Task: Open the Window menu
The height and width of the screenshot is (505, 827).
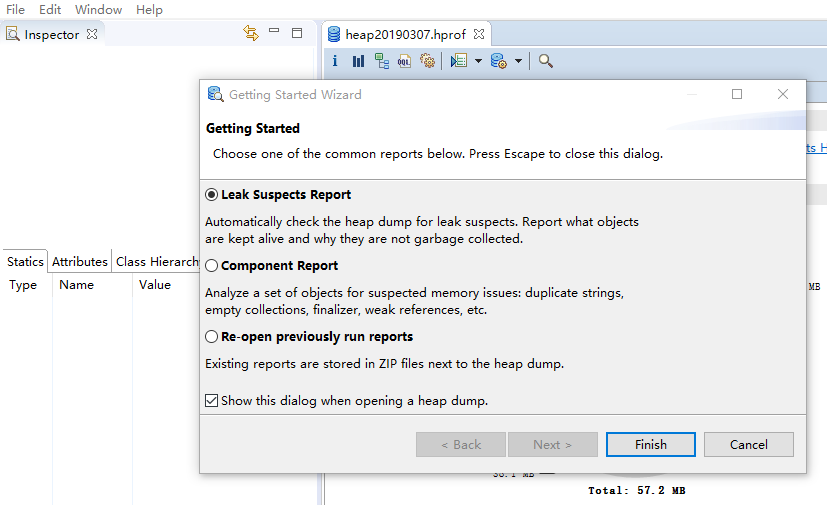Action: 98,9
